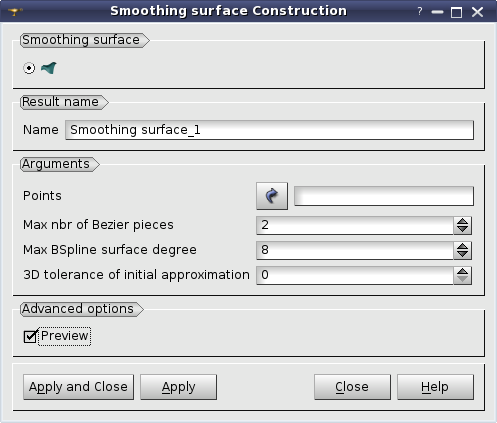Increase Max nbr of Bezier pieces

point(462,221)
